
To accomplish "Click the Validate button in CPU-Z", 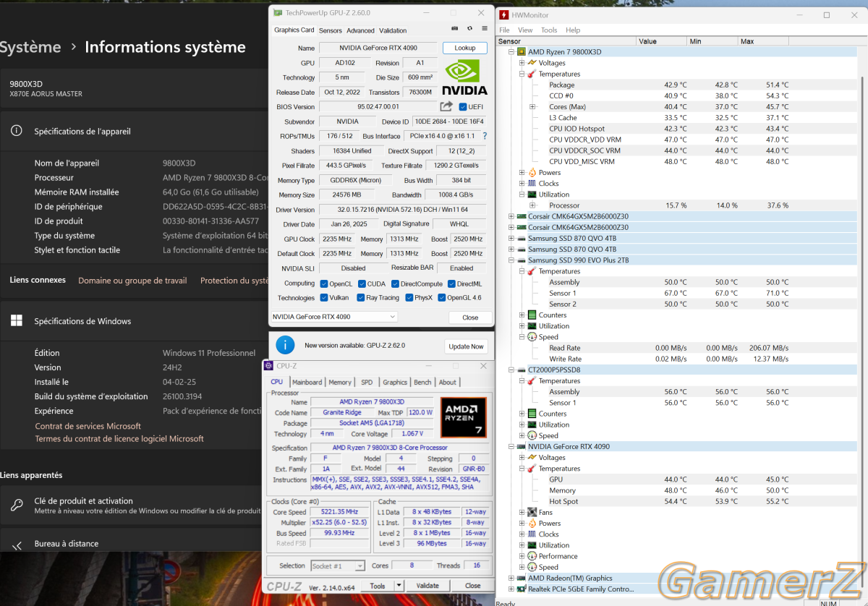I will coord(427,586).
